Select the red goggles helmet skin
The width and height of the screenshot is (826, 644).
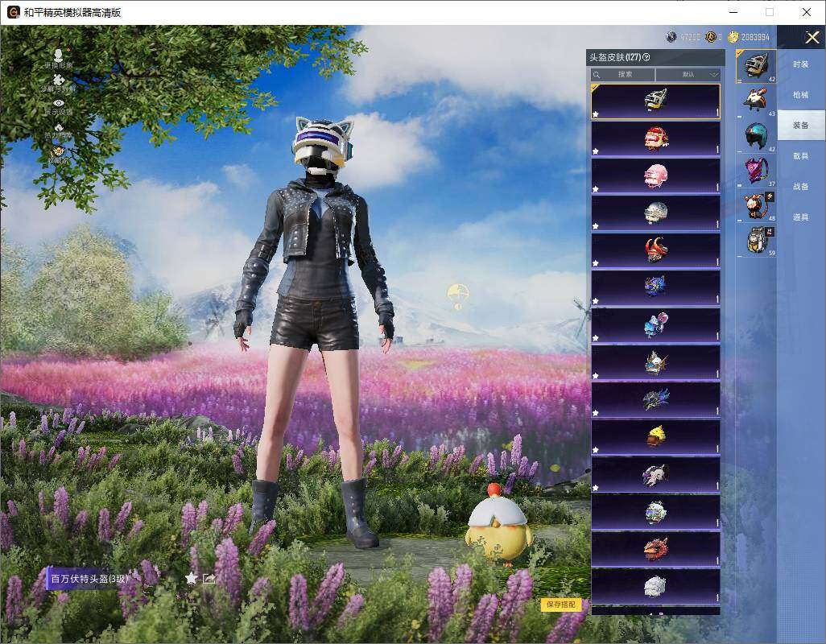tap(655, 138)
